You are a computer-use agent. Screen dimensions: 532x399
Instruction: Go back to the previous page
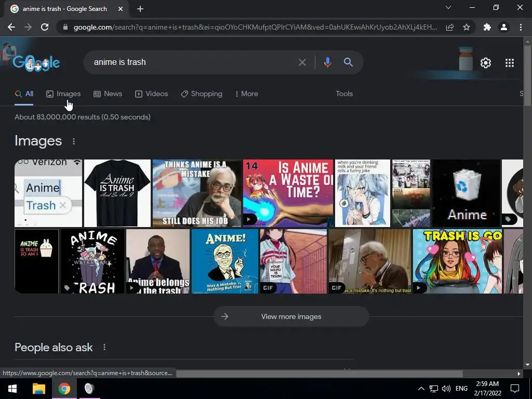click(11, 27)
